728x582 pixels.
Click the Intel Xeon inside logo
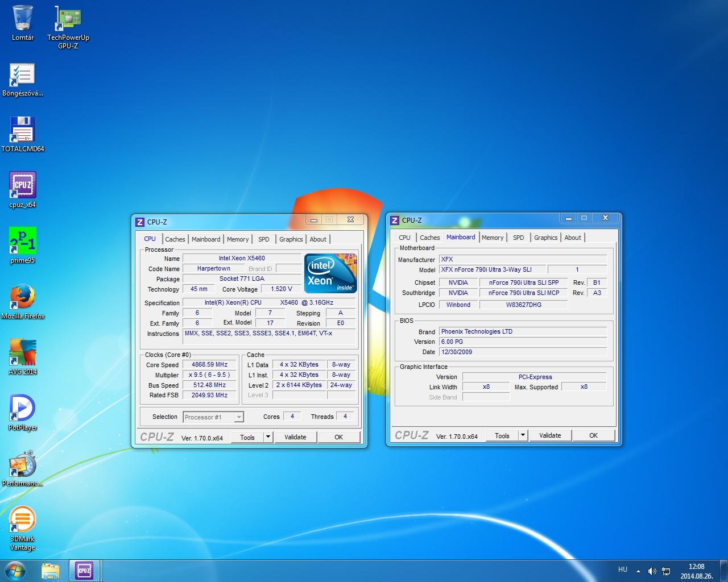click(331, 273)
